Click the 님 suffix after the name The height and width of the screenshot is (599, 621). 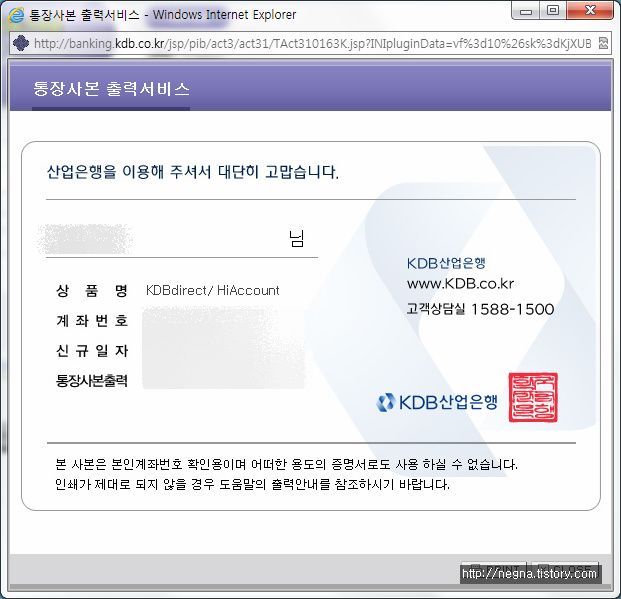296,238
